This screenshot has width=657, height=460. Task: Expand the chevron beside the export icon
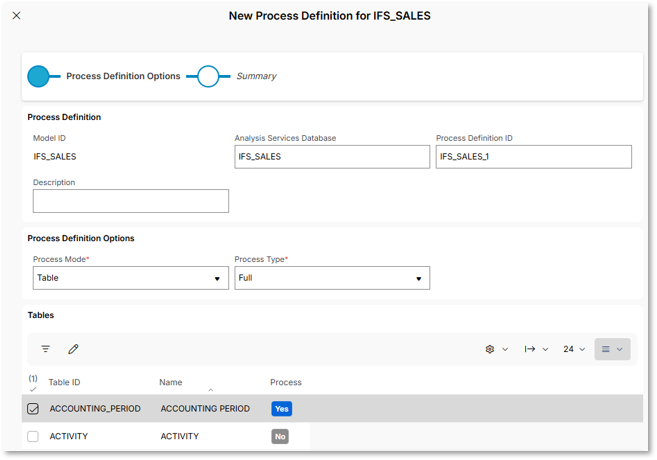(x=546, y=349)
